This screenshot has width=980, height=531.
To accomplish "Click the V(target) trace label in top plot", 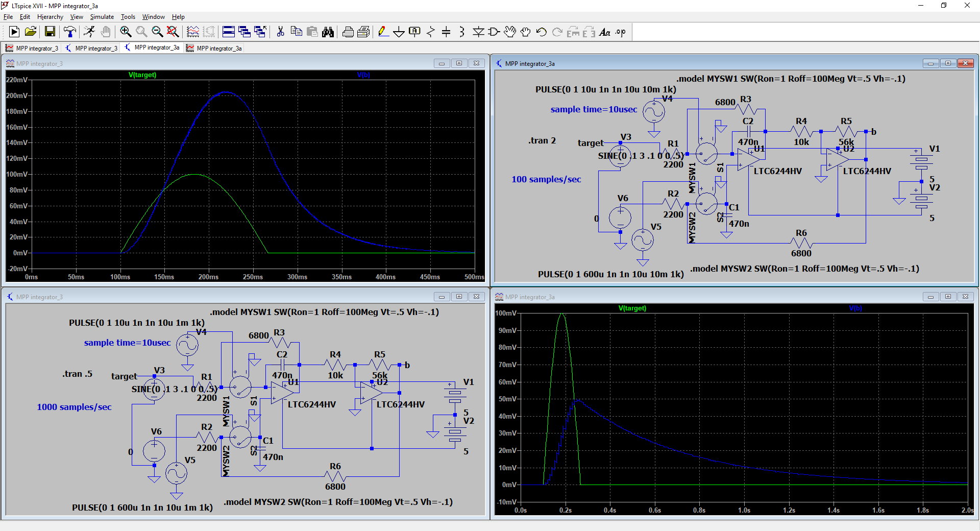I will click(142, 75).
